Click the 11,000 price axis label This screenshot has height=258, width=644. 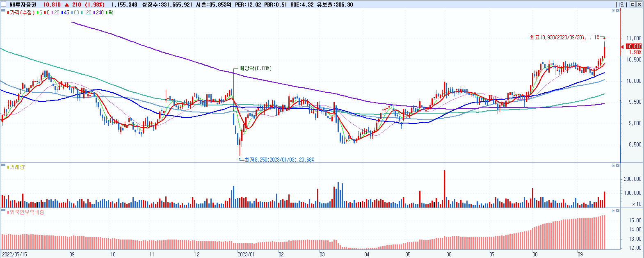(634, 38)
